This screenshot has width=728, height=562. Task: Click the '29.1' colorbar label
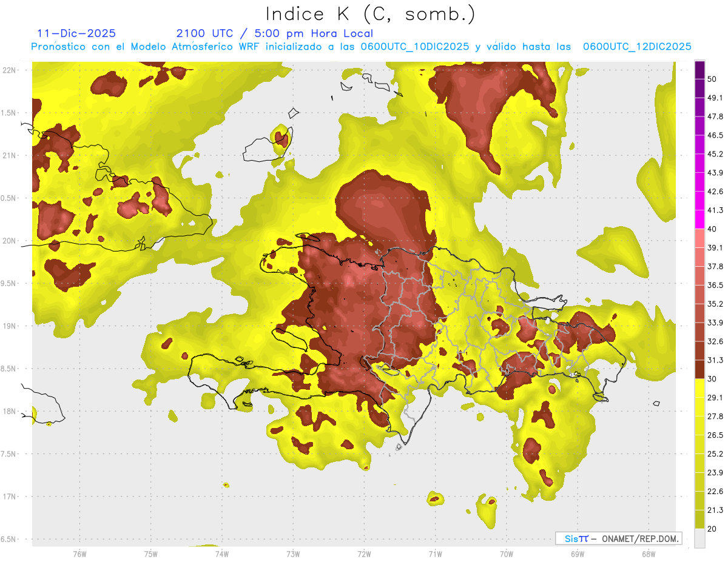[715, 398]
